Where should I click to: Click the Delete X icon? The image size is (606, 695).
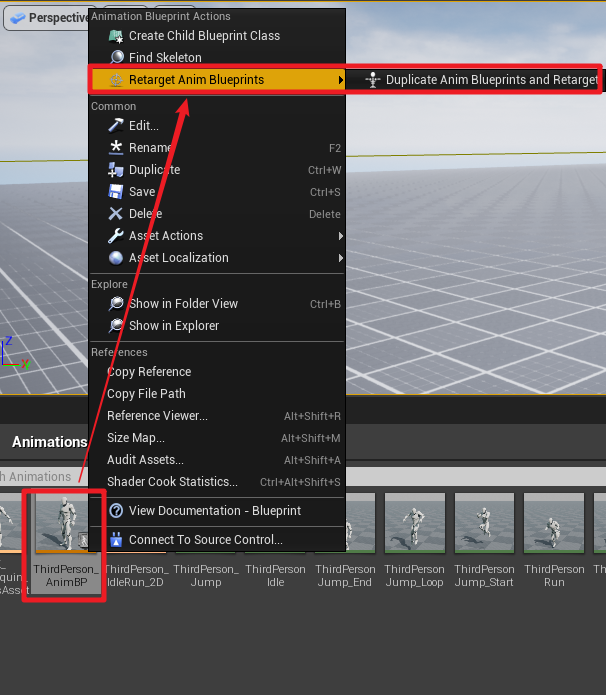tap(116, 214)
